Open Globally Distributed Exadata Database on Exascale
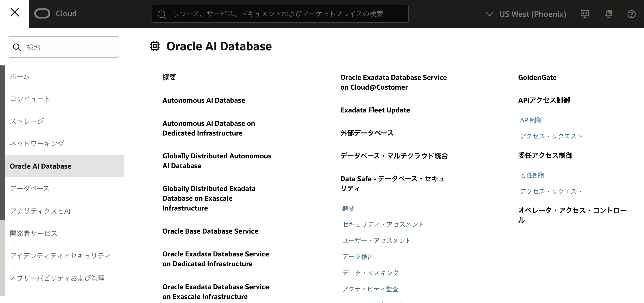The height and width of the screenshot is (303, 644). pos(209,198)
